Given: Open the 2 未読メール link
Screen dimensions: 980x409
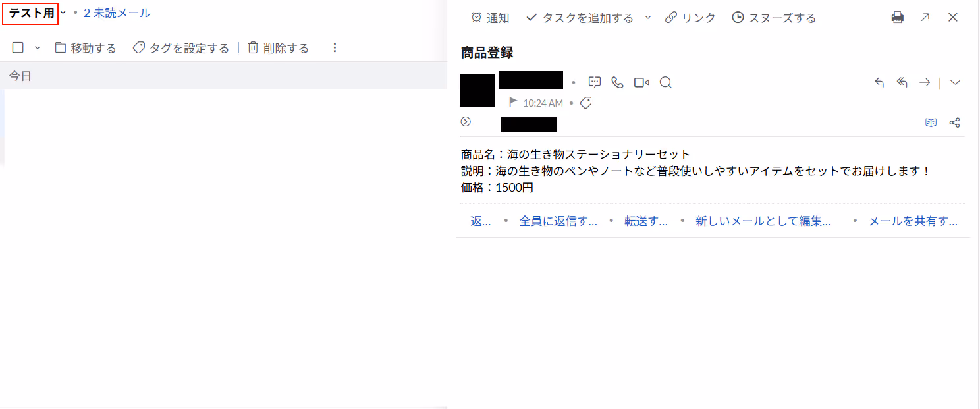Looking at the screenshot, I should pyautogui.click(x=117, y=13).
